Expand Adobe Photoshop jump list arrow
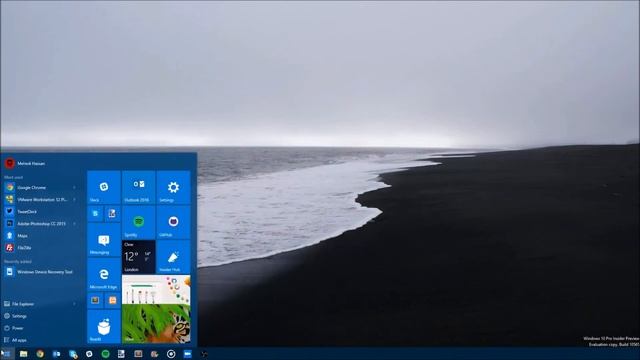640x360 pixels. pyautogui.click(x=74, y=224)
